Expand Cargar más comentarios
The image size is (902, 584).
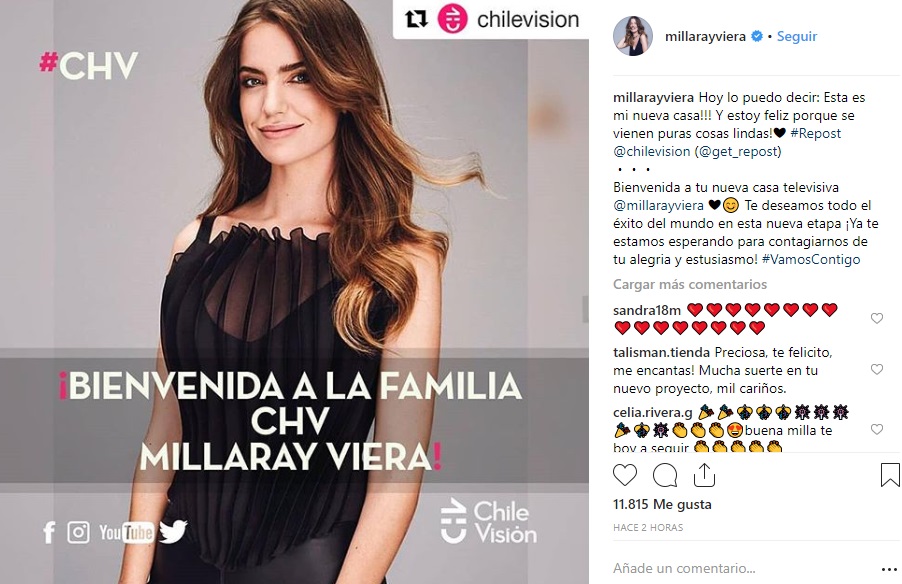coord(690,284)
